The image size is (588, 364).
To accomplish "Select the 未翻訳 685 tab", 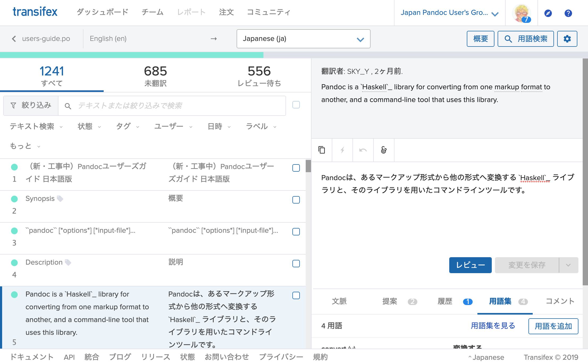I will 156,76.
